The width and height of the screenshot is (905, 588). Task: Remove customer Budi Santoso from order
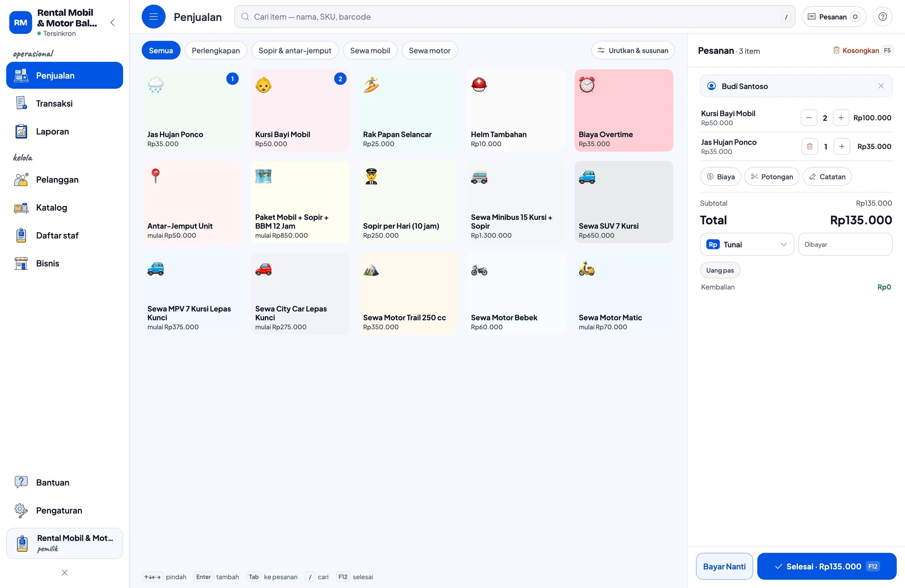880,86
